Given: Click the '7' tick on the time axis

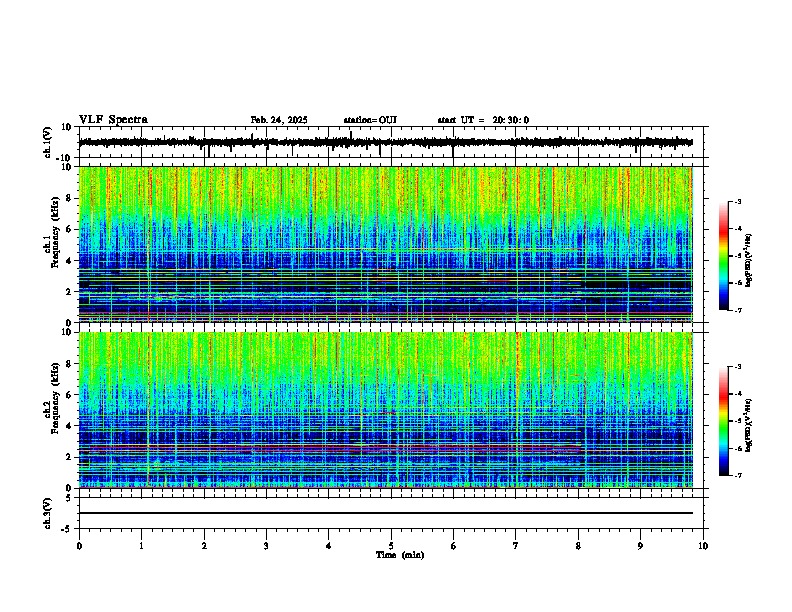Looking at the screenshot, I should [x=516, y=546].
